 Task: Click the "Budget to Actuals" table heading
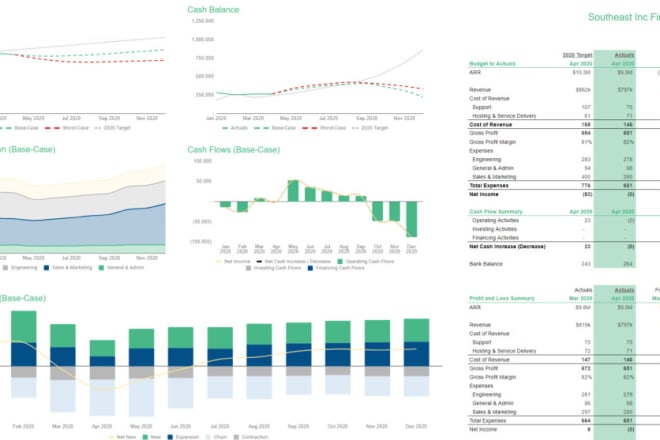[492, 64]
